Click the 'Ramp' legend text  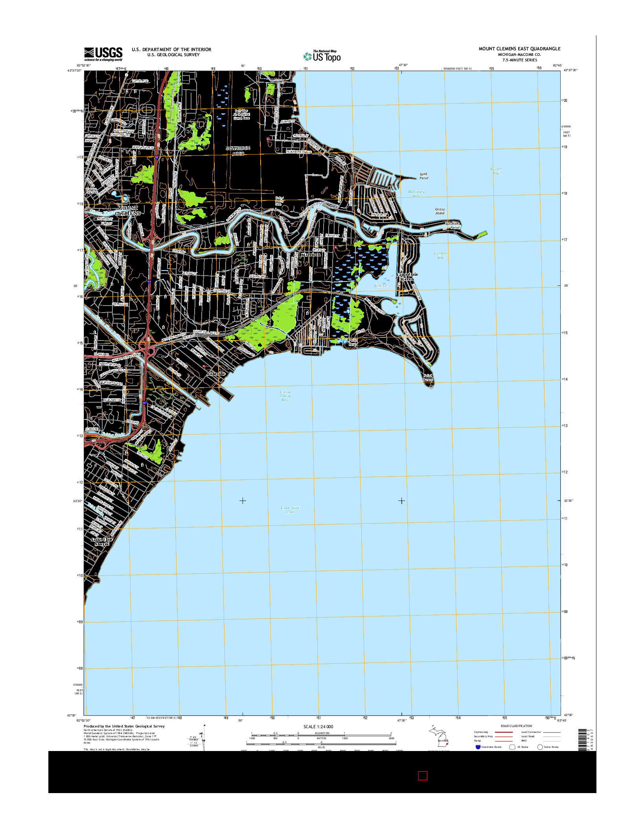point(477,741)
